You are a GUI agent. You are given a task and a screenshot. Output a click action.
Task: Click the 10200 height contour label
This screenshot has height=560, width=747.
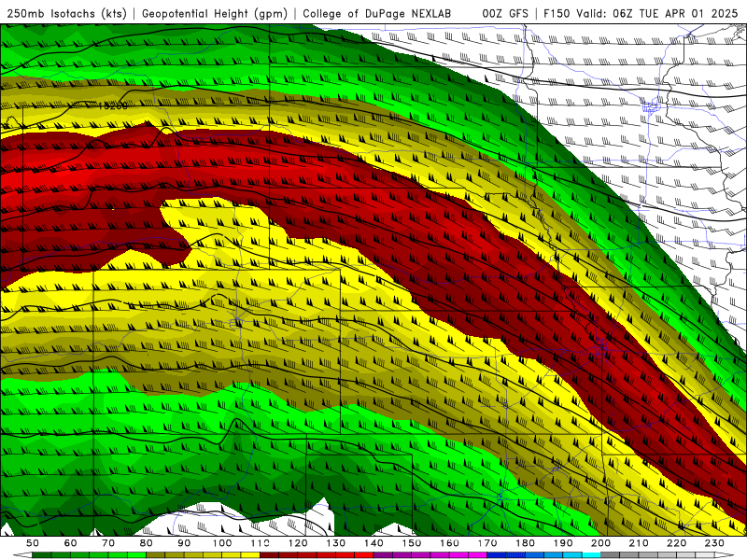click(x=113, y=105)
